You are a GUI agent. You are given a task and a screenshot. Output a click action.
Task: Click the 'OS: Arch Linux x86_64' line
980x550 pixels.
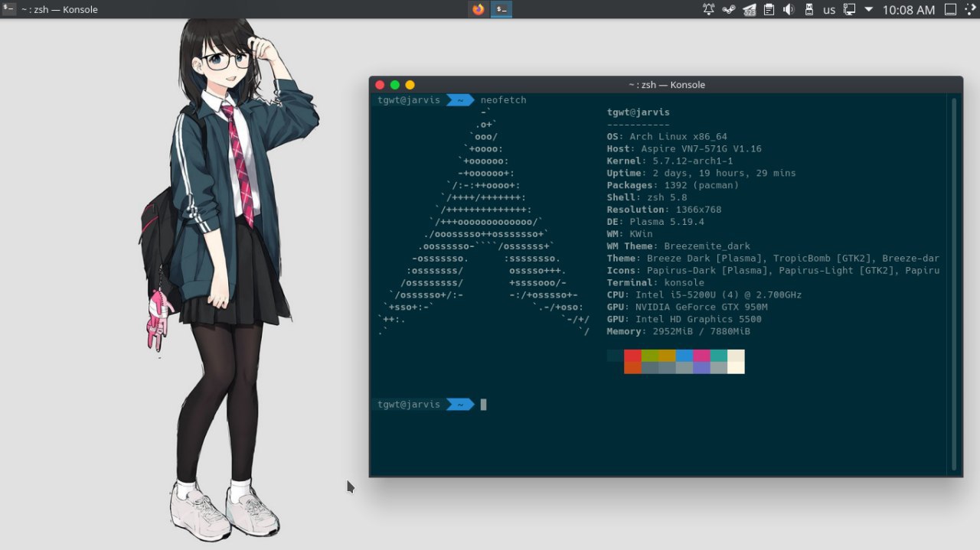click(667, 137)
